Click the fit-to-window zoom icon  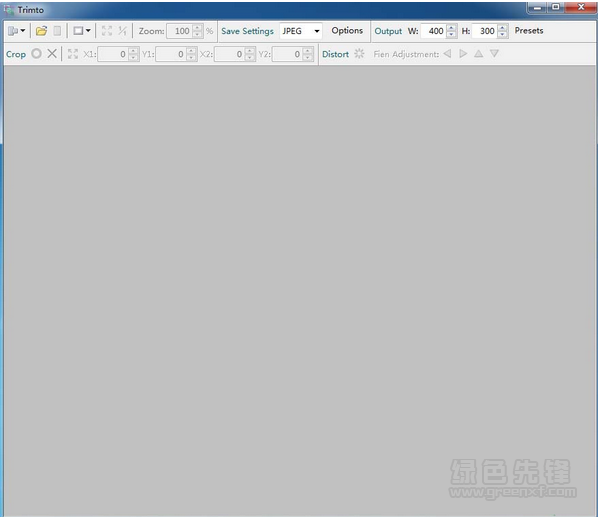point(107,31)
